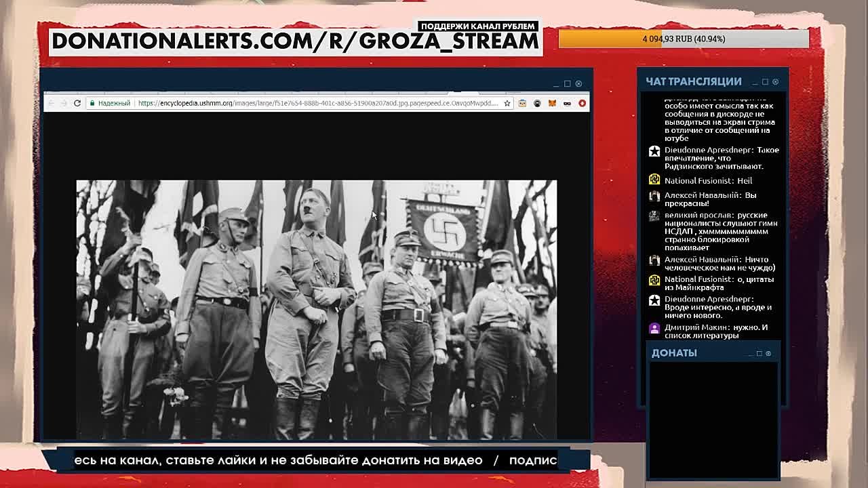Click Дмитрий Макин's purple avatar
Screen dimensions: 868x488
point(654,328)
